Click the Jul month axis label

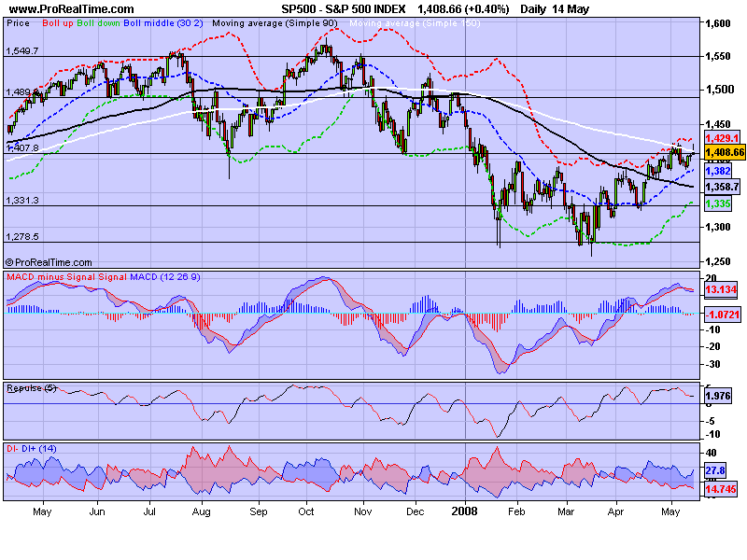pyautogui.click(x=149, y=511)
